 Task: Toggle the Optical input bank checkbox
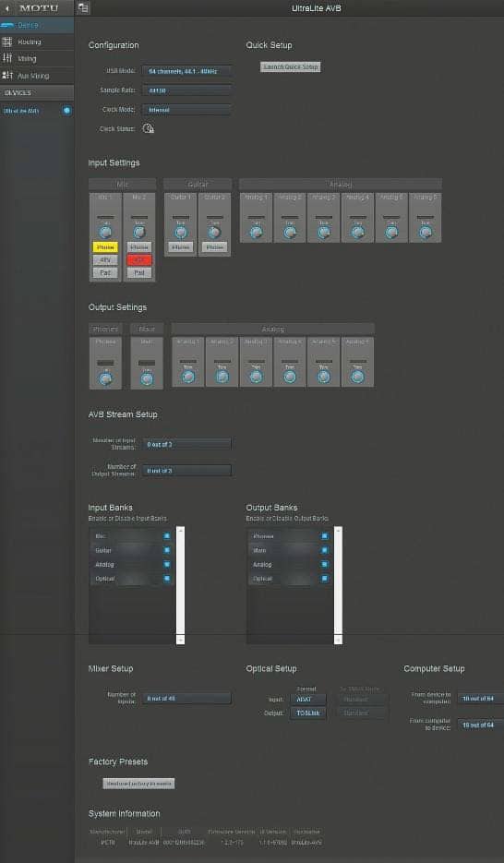pyautogui.click(x=167, y=579)
